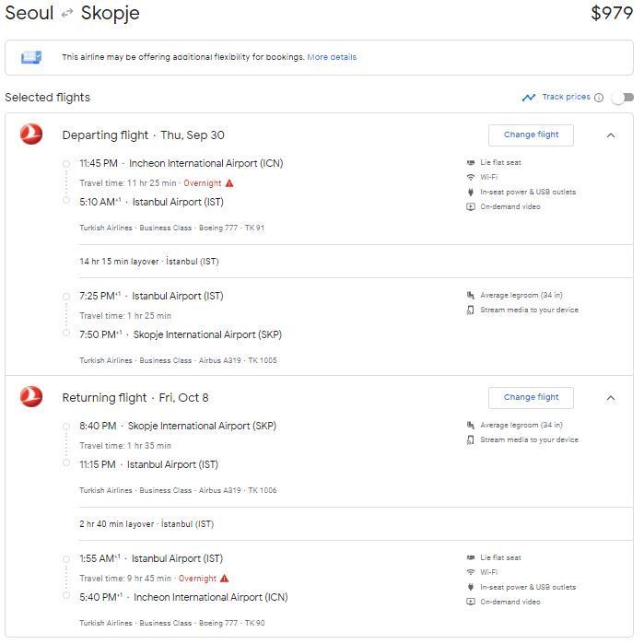Click Turkish Airlines logo for departing flight
644x644 pixels.
tap(31, 135)
